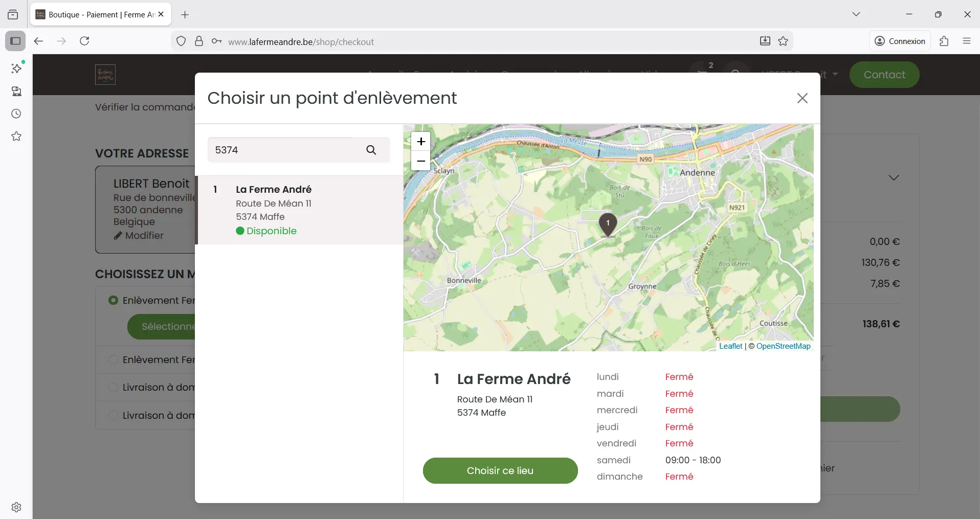
Task: Click the search magnifier in pickup modal
Action: coord(371,150)
